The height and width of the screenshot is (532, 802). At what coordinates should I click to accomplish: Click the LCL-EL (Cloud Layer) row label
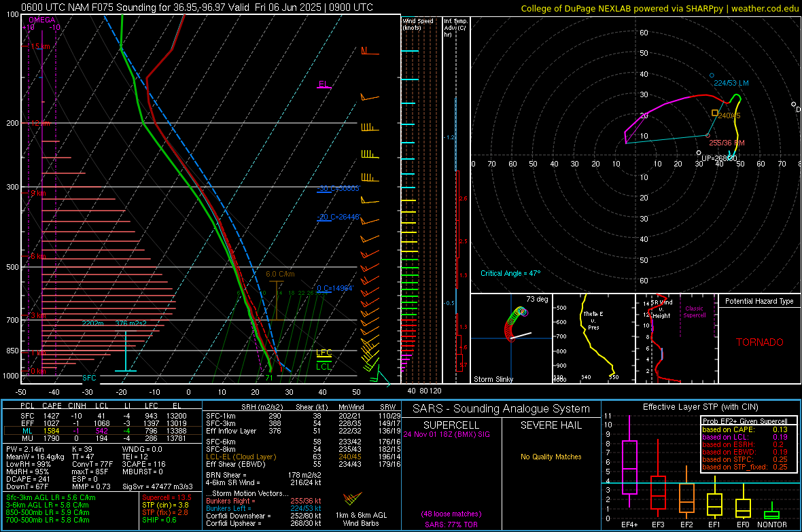click(241, 457)
